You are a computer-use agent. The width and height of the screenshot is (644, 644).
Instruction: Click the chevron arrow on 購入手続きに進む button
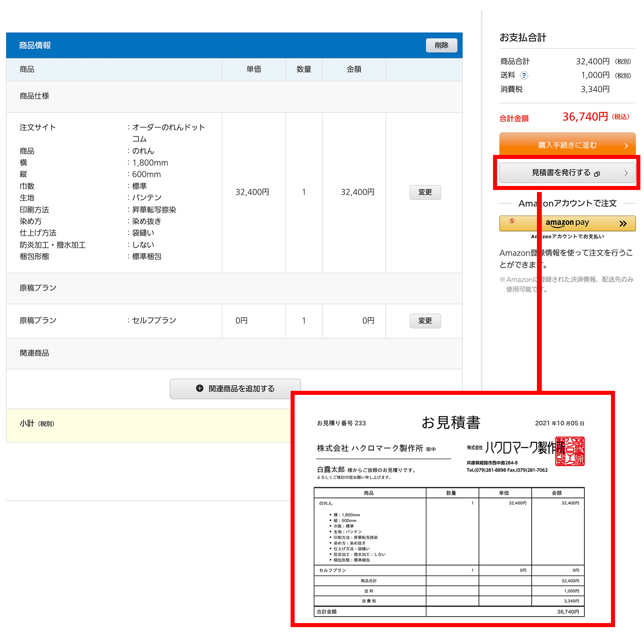[626, 146]
